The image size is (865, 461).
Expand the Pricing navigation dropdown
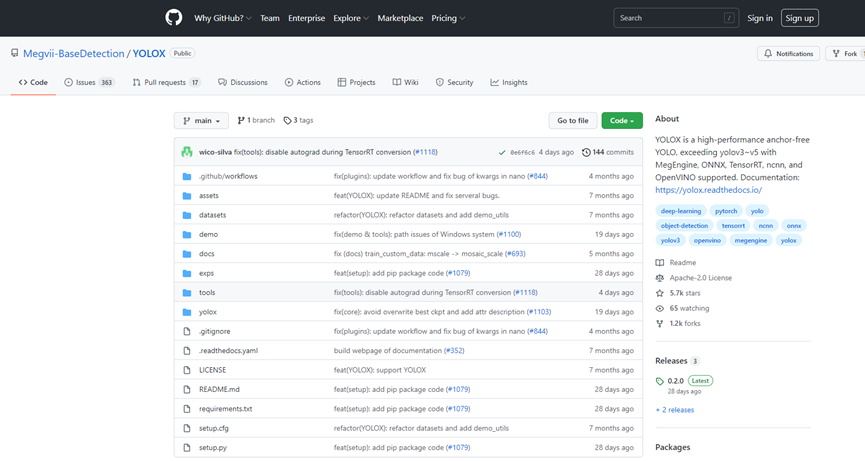click(x=448, y=18)
